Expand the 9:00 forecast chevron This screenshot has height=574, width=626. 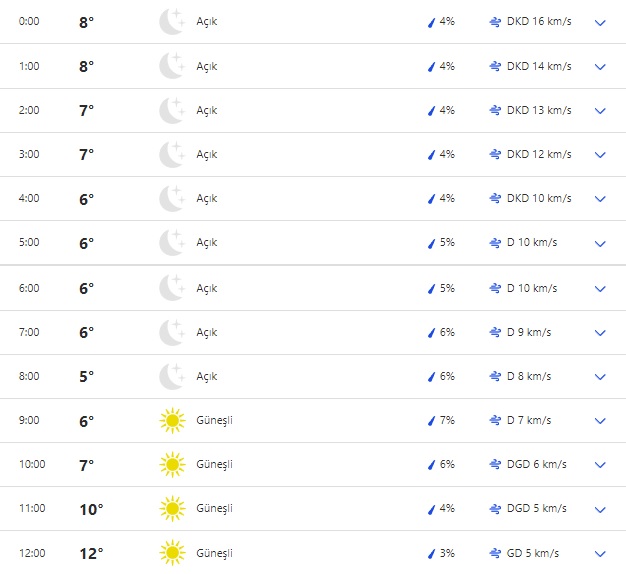(600, 421)
